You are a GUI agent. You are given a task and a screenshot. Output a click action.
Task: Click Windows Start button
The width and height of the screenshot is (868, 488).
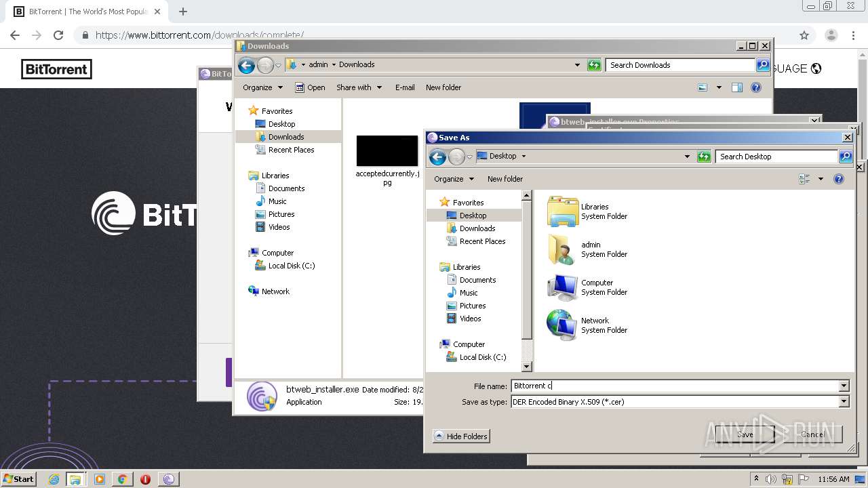[19, 479]
